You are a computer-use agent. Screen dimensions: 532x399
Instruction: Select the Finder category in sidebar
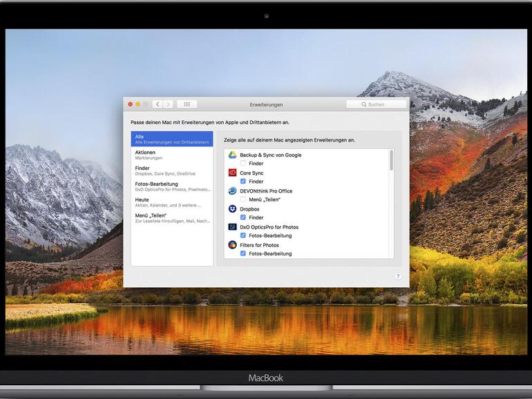point(172,171)
